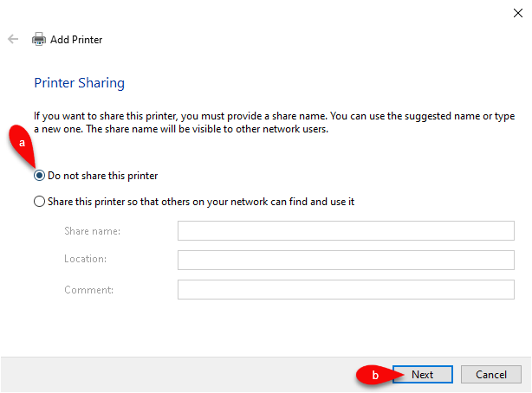Click the share name instruction paragraph
Screen dimensions: 532x393
[274, 122]
